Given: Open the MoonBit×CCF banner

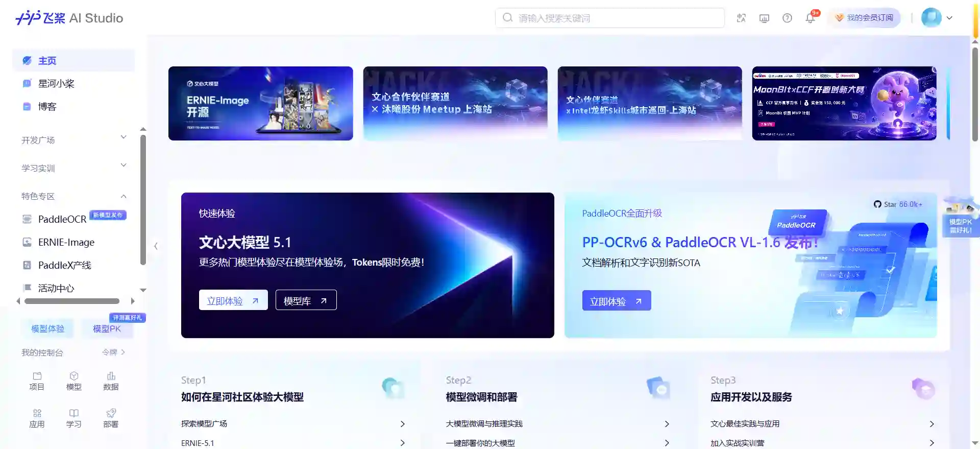Looking at the screenshot, I should point(844,103).
